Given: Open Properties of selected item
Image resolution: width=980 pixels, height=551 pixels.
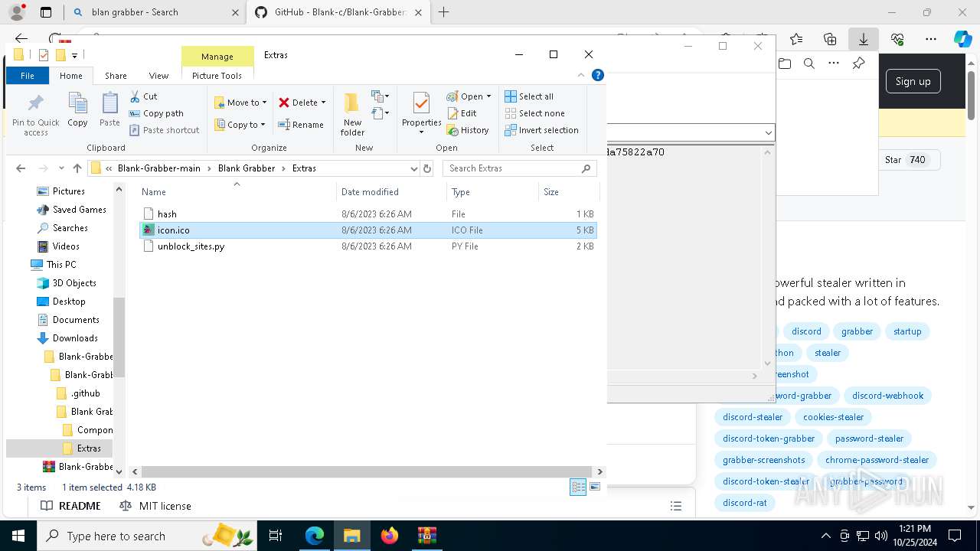Looking at the screenshot, I should [x=421, y=113].
